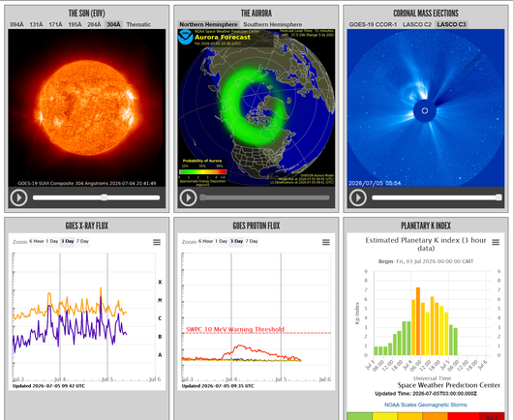Viewport: 513px width, 420px height.
Task: Set Proton Flux zoom to 3 Day
Action: pyautogui.click(x=236, y=241)
